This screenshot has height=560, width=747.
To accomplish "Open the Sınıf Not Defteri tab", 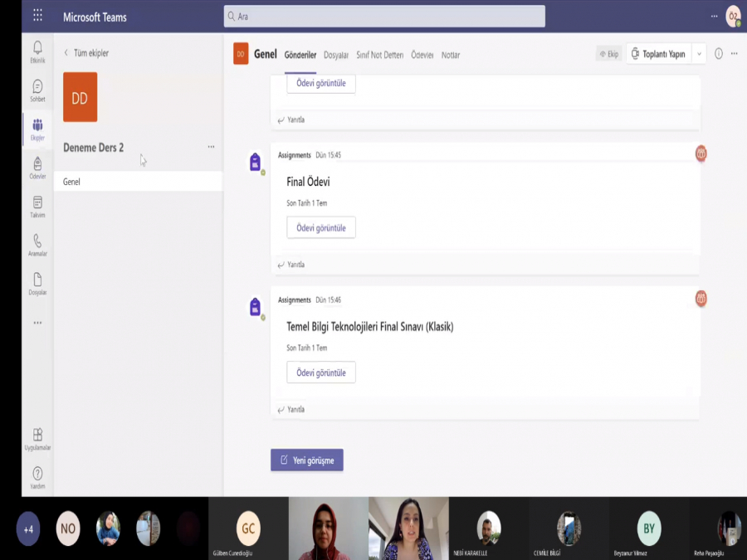I will tap(379, 56).
